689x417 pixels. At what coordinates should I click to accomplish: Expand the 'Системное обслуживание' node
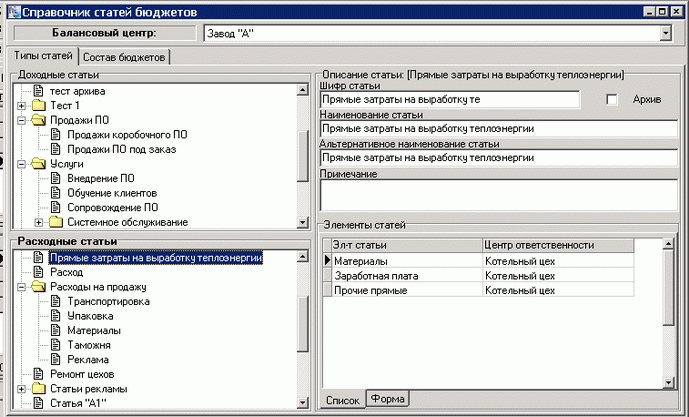click(39, 222)
